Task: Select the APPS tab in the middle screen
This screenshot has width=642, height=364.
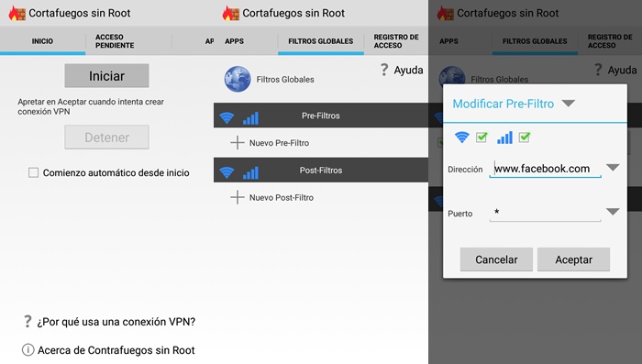Action: pos(246,41)
